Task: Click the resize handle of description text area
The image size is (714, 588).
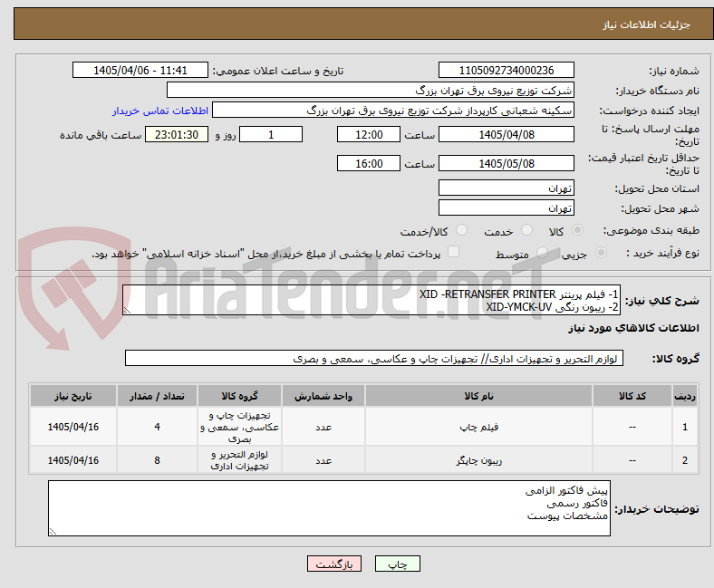Action: click(127, 311)
